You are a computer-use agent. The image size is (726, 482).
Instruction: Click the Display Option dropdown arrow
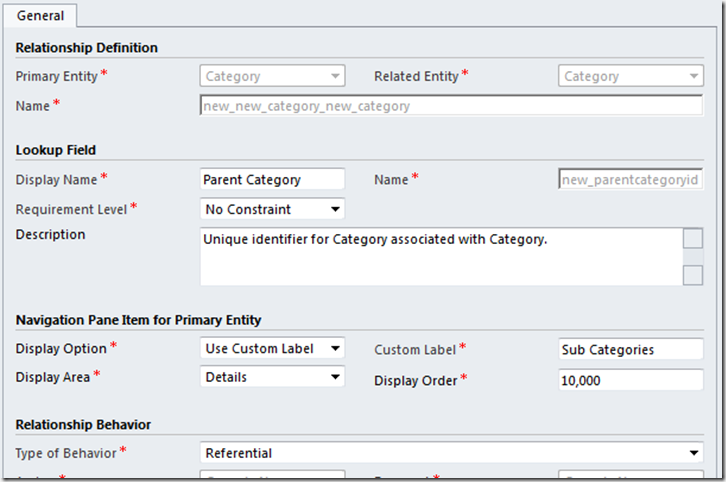[x=336, y=349]
